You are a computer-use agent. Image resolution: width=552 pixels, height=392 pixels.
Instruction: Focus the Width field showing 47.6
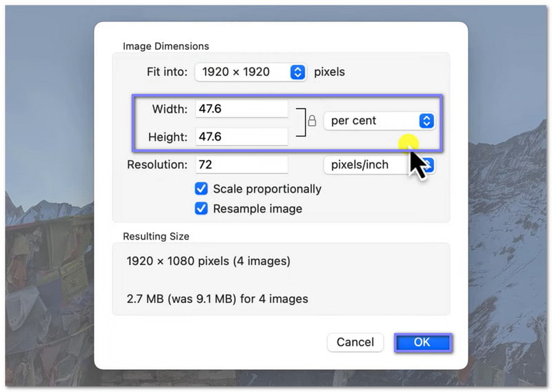[241, 109]
